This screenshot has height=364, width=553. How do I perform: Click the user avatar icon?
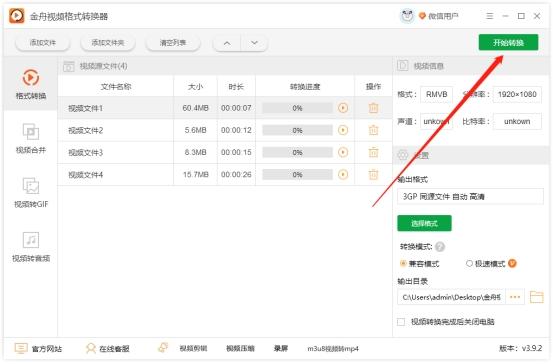[407, 16]
